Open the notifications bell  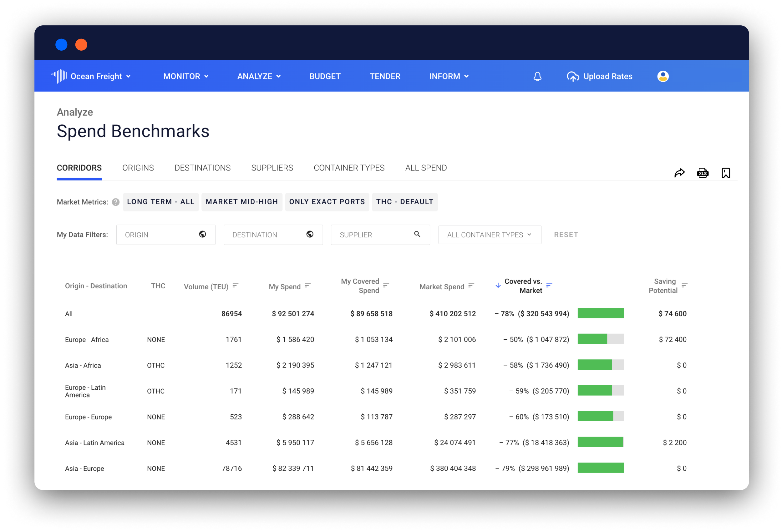click(x=537, y=76)
